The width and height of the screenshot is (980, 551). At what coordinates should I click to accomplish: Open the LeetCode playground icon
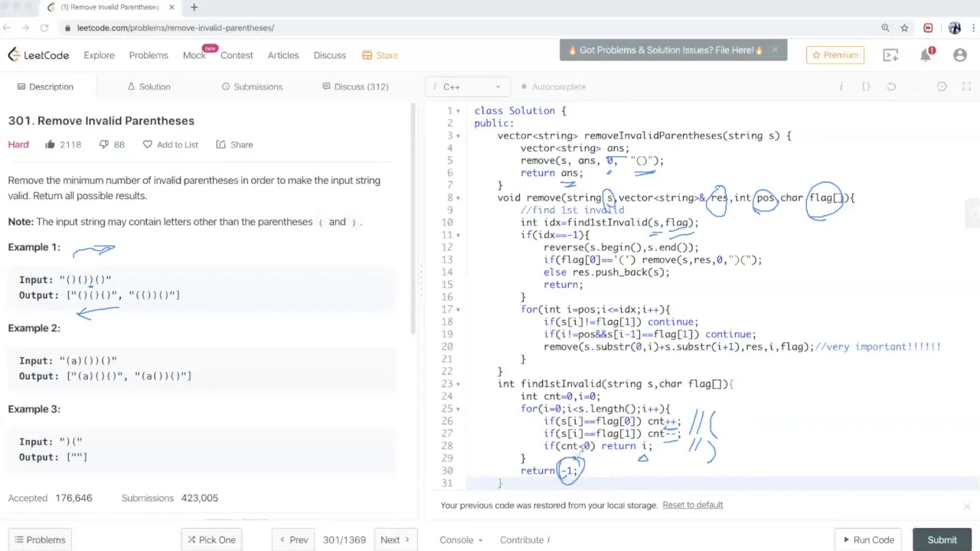pyautogui.click(x=890, y=55)
